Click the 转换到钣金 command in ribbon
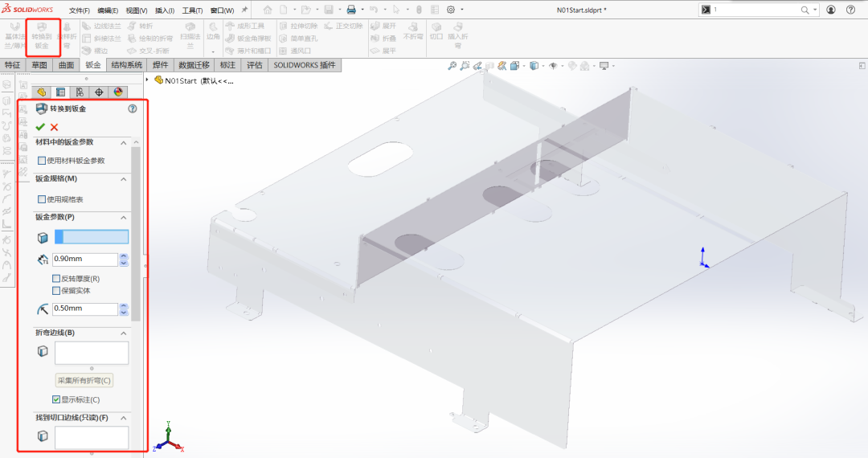This screenshot has height=458, width=868. tap(42, 36)
